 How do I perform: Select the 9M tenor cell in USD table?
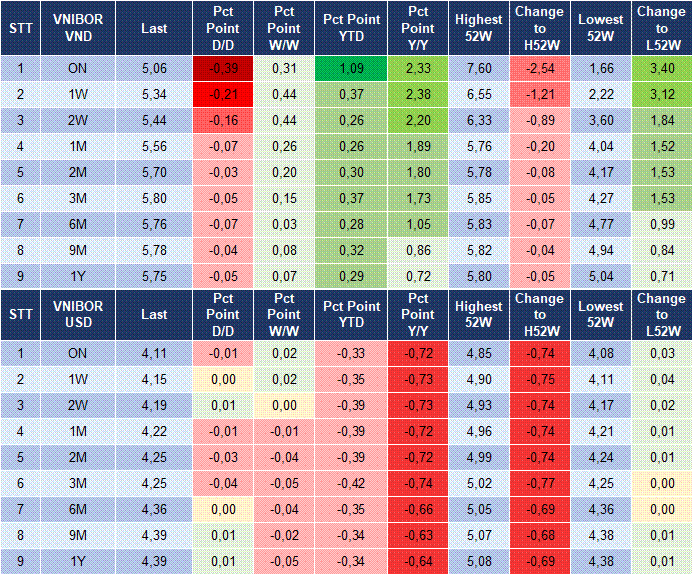78,535
